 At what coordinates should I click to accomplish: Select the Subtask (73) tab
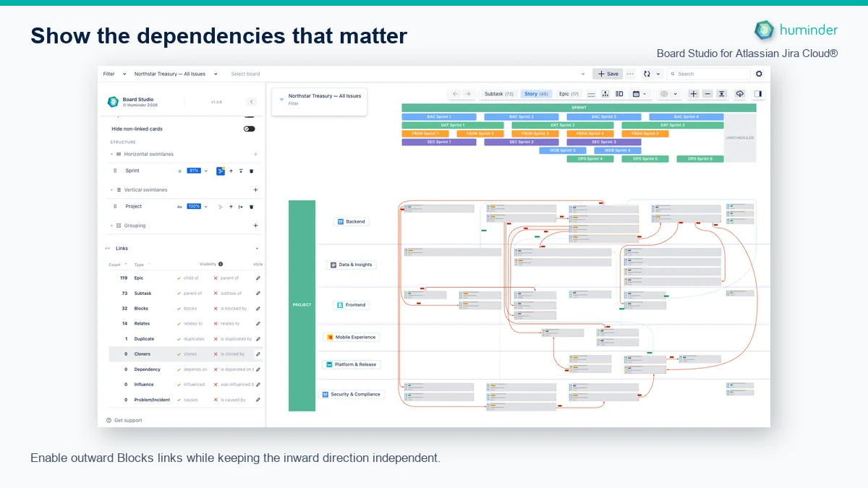[499, 94]
